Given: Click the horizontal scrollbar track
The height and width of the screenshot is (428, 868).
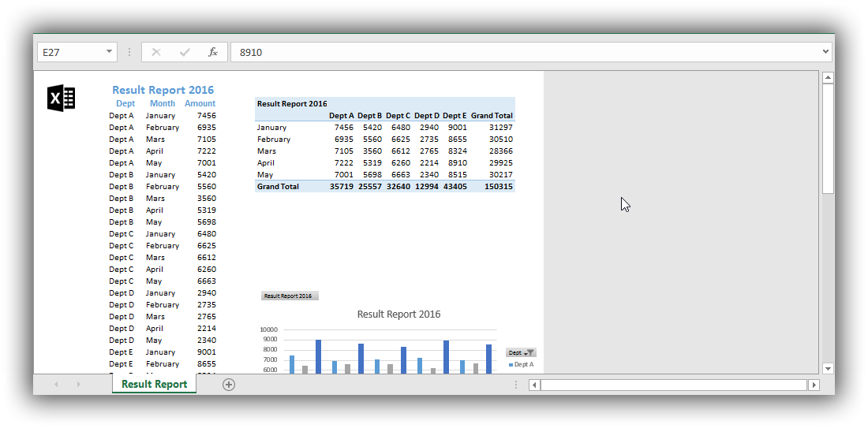Looking at the screenshot, I should pos(674,385).
